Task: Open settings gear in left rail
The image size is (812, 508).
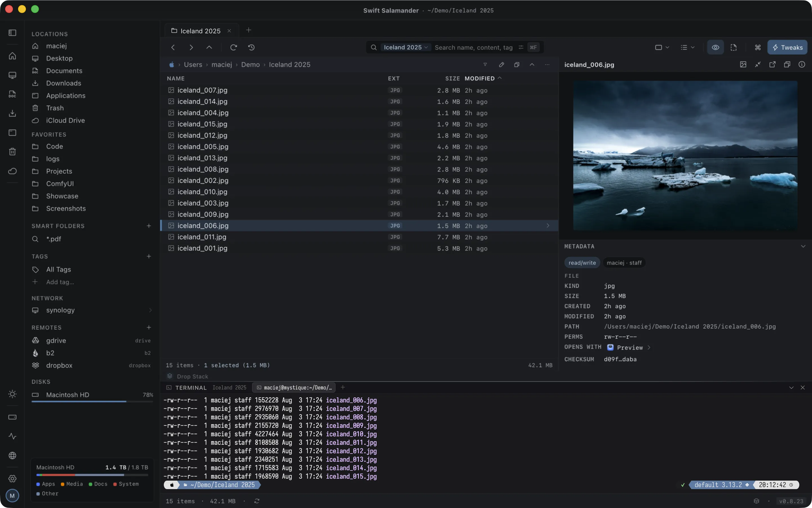Action: (x=12, y=478)
